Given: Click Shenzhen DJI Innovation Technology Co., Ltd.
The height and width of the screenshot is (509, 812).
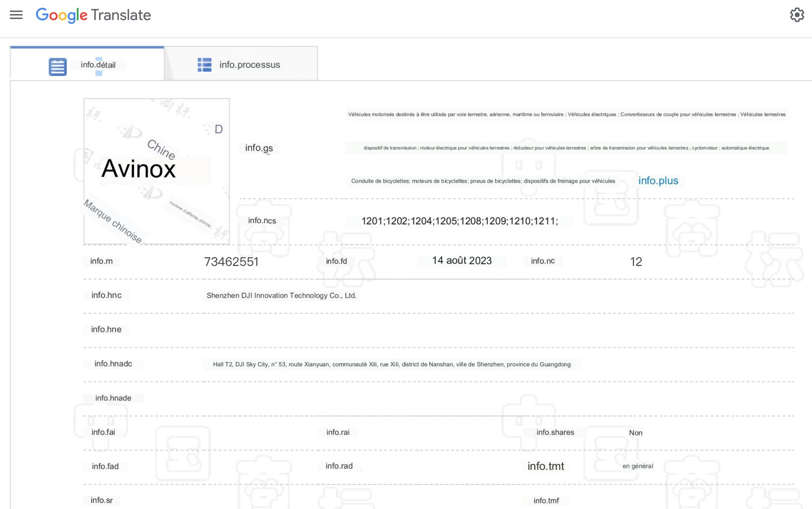Looking at the screenshot, I should coord(281,295).
